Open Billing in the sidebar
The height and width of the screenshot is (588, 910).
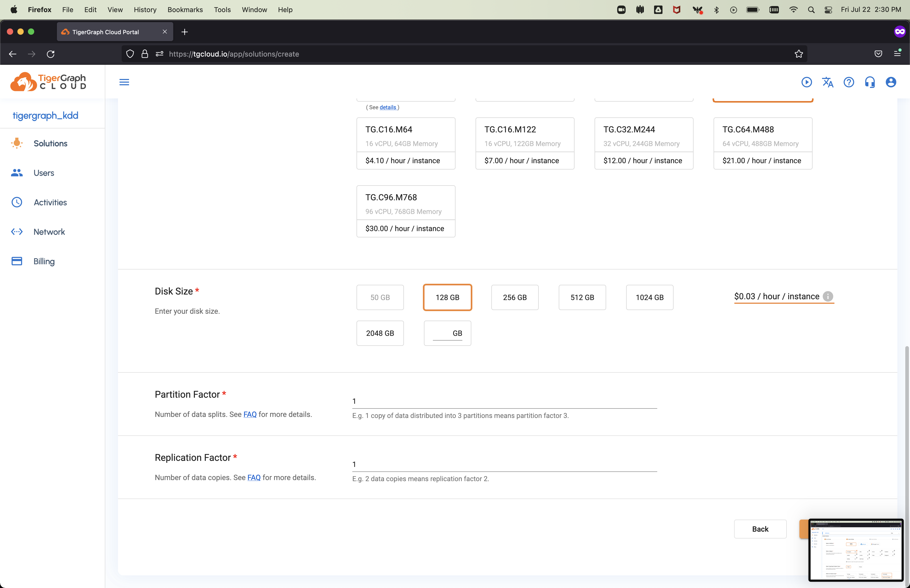click(44, 261)
